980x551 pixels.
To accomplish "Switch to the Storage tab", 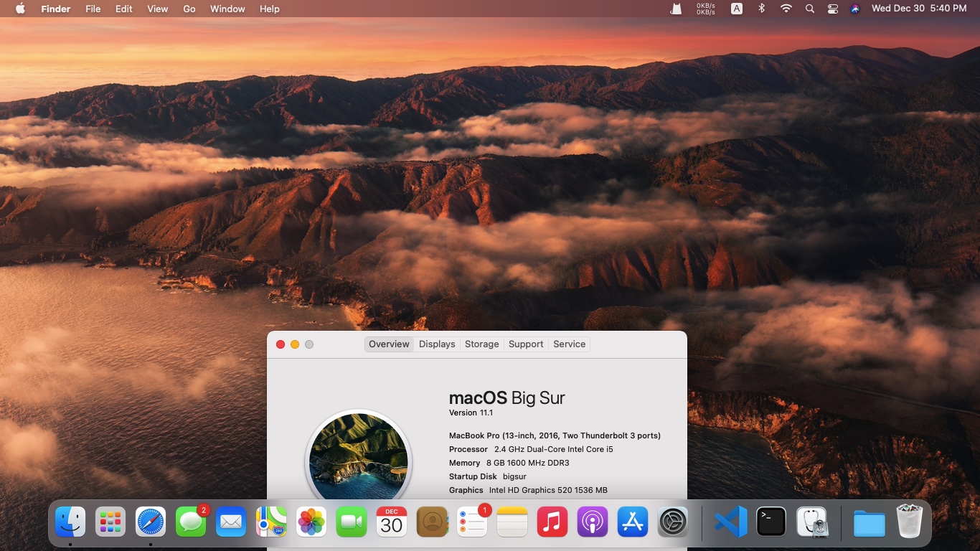I will pos(482,344).
